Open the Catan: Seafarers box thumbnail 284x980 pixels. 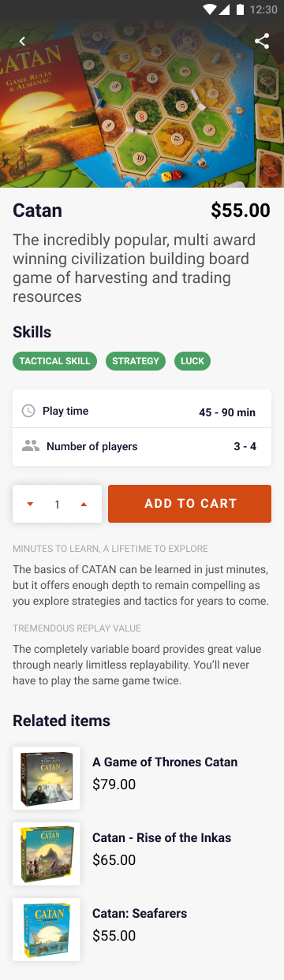click(x=47, y=930)
